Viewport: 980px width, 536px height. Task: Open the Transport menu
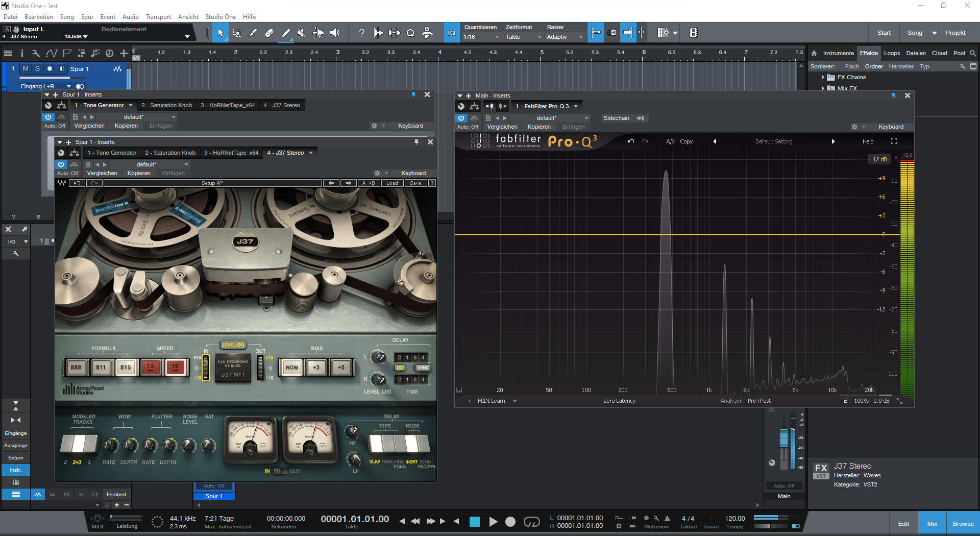158,17
